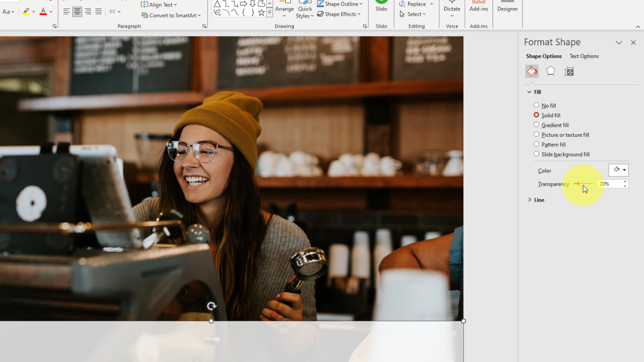644x362 pixels.
Task: Expand shapes gallery More arrow
Action: click(270, 13)
